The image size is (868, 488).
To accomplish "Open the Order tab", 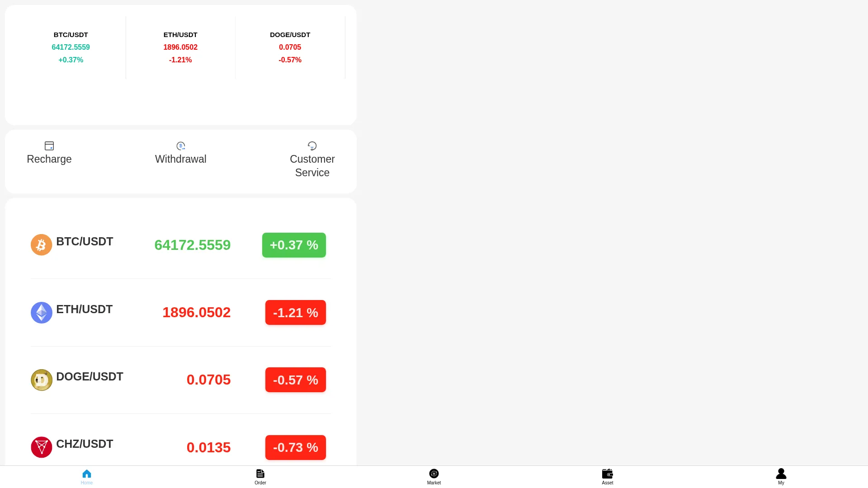I will pyautogui.click(x=260, y=477).
